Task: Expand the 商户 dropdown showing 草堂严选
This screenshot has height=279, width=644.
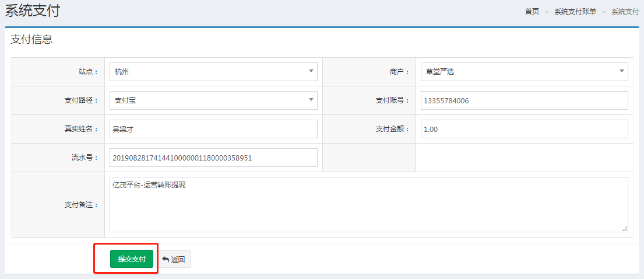Action: (x=524, y=72)
